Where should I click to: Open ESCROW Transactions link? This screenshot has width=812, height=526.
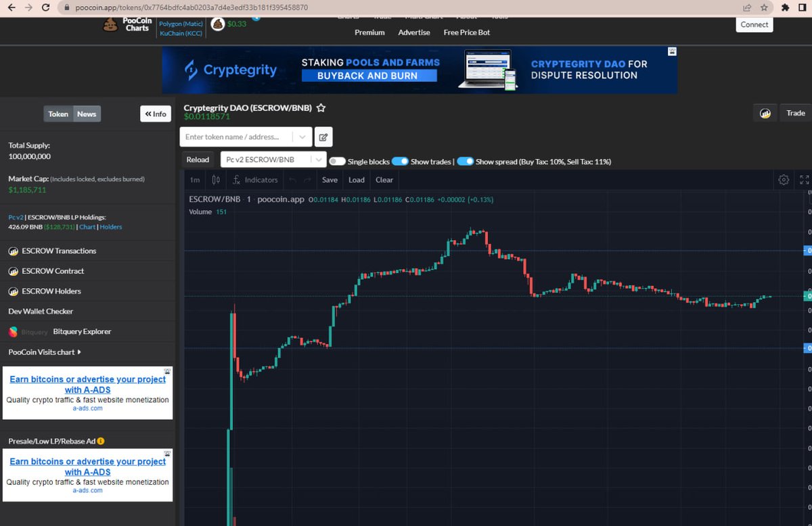tap(59, 251)
